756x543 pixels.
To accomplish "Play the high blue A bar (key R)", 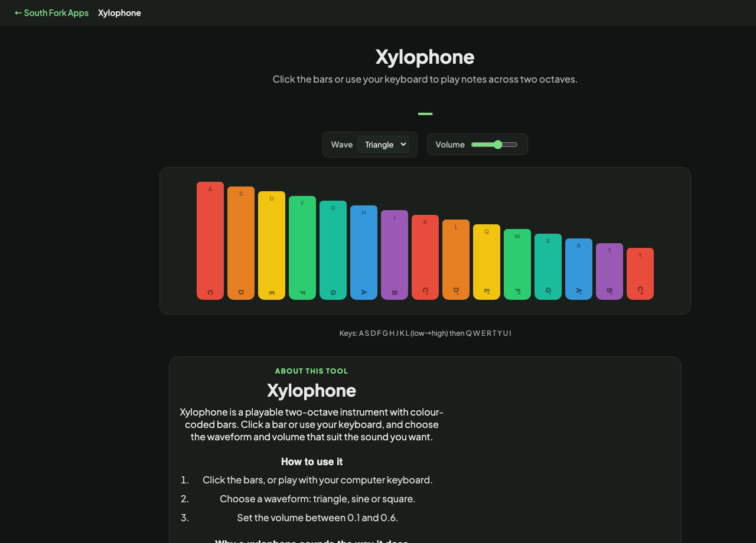I will click(x=579, y=269).
